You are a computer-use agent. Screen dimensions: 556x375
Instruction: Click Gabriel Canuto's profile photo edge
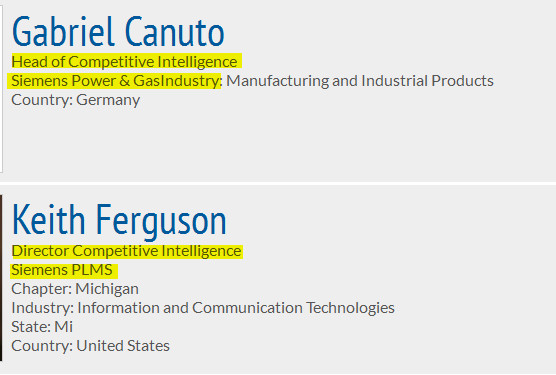[1, 89]
